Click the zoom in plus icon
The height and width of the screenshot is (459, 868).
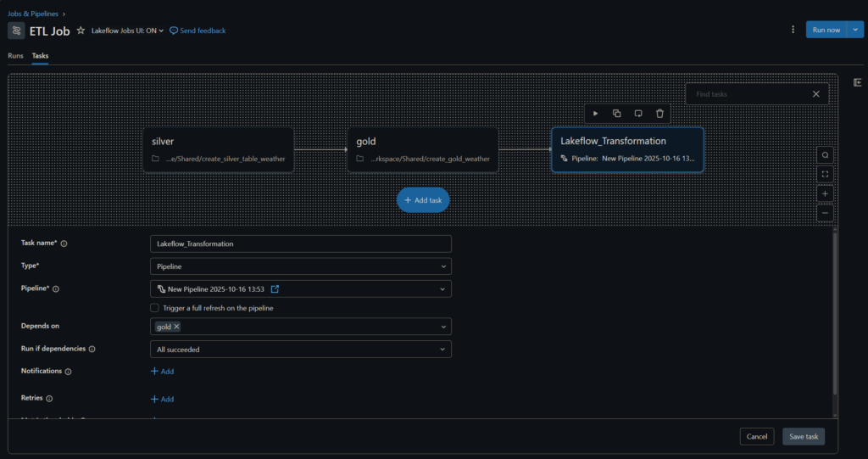point(826,193)
